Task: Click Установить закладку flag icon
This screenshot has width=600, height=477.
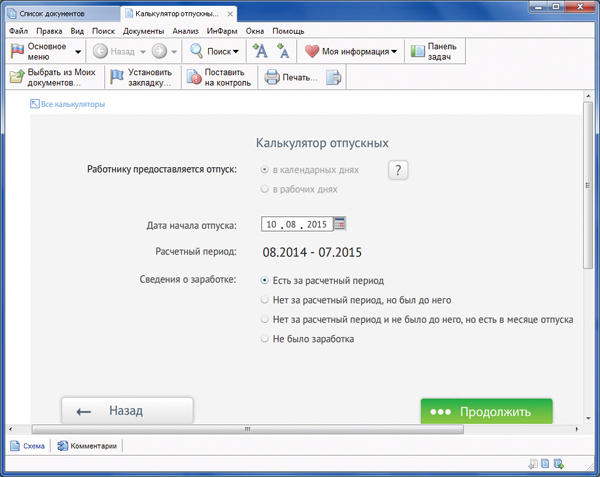Action: (117, 78)
